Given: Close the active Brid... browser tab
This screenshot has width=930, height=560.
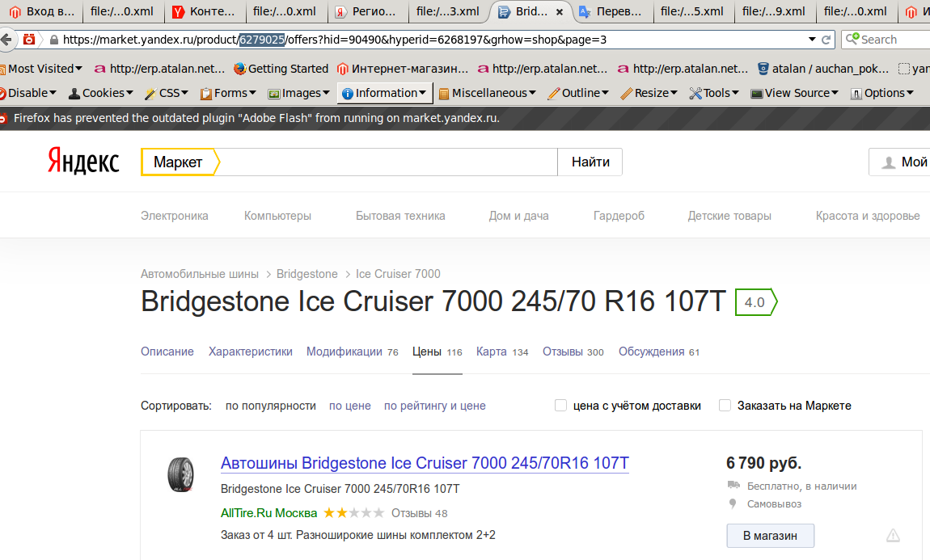Looking at the screenshot, I should pos(560,12).
